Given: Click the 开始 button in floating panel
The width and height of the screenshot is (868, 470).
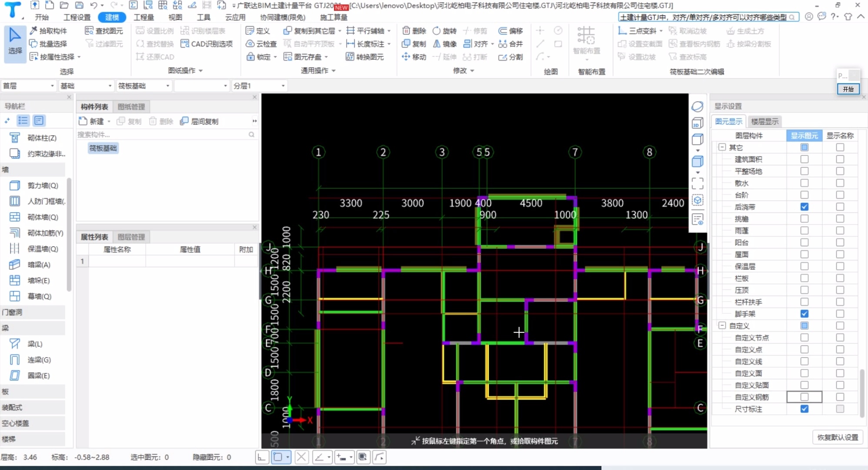Looking at the screenshot, I should click(x=848, y=89).
